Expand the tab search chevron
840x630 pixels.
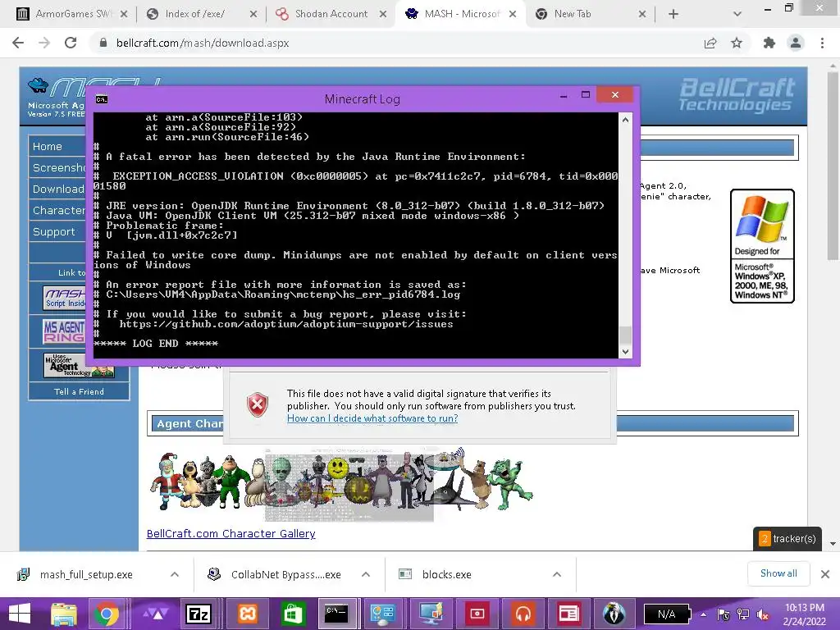[737, 14]
